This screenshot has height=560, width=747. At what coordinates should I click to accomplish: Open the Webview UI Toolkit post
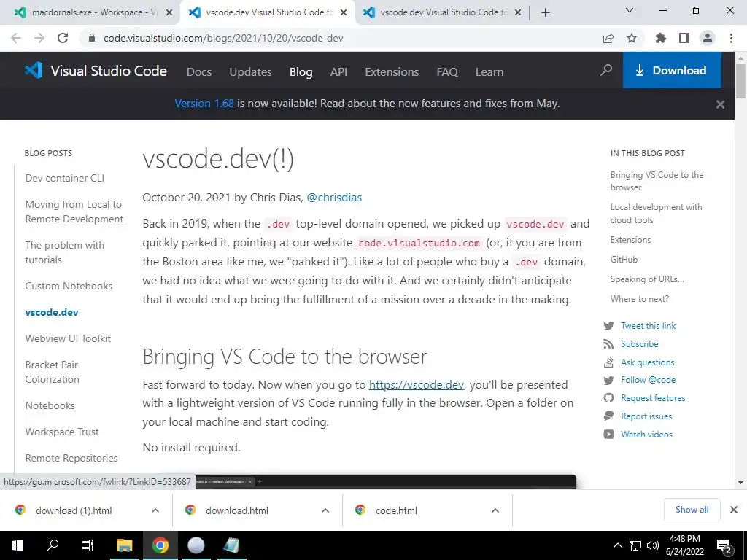[x=68, y=338]
